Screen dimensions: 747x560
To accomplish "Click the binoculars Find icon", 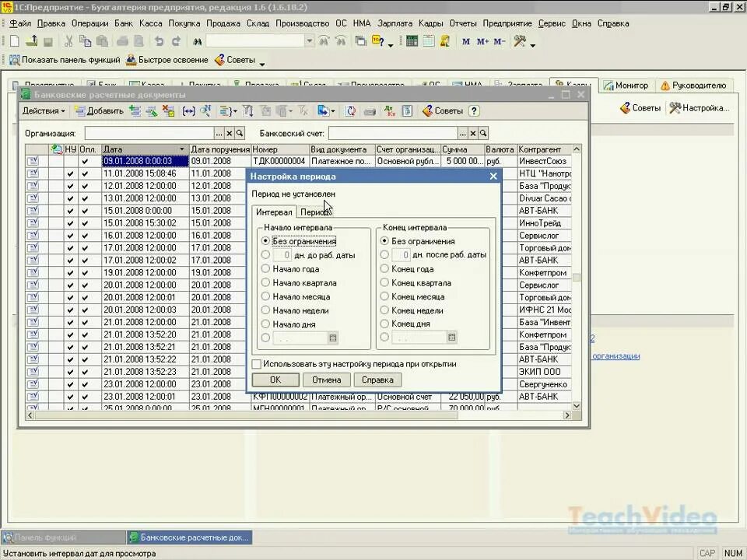I will tap(197, 42).
